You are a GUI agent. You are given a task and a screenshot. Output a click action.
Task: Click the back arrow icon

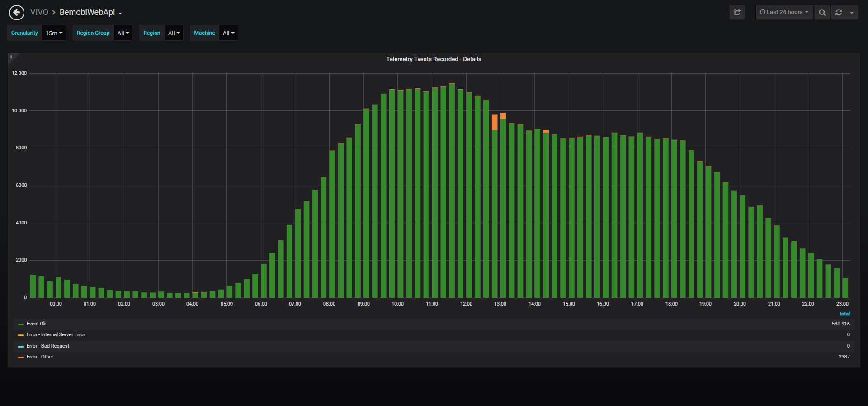[17, 12]
